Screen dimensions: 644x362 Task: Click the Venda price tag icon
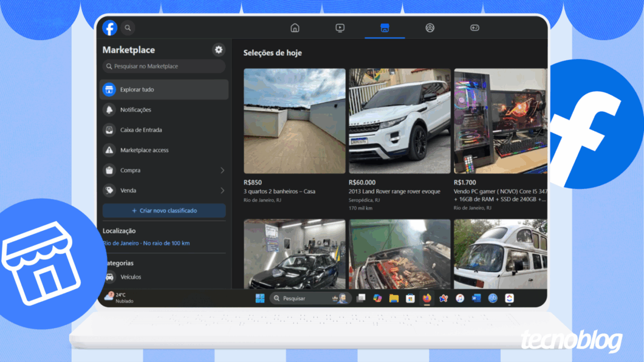[109, 190]
